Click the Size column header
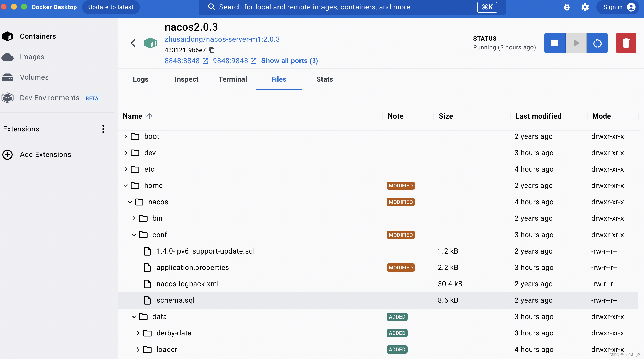The width and height of the screenshot is (644, 359). pyautogui.click(x=446, y=116)
